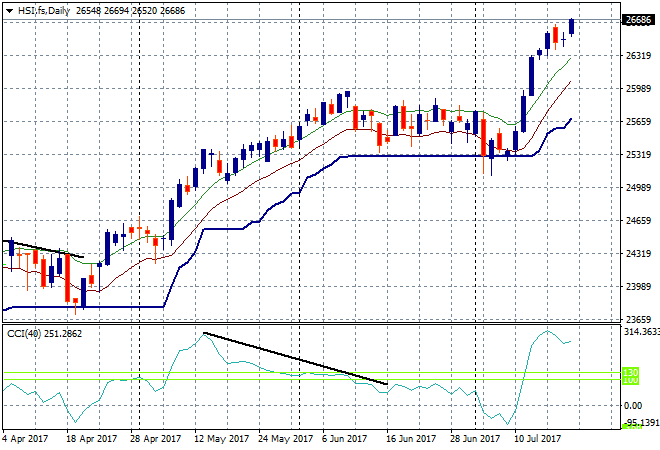Click the 28 Apr 2017 date label
This screenshot has height=450, width=660.
[x=155, y=439]
